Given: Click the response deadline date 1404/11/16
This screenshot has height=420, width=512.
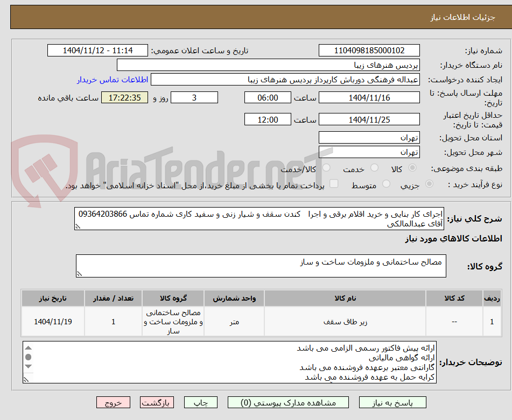Looking at the screenshot, I should tap(369, 97).
